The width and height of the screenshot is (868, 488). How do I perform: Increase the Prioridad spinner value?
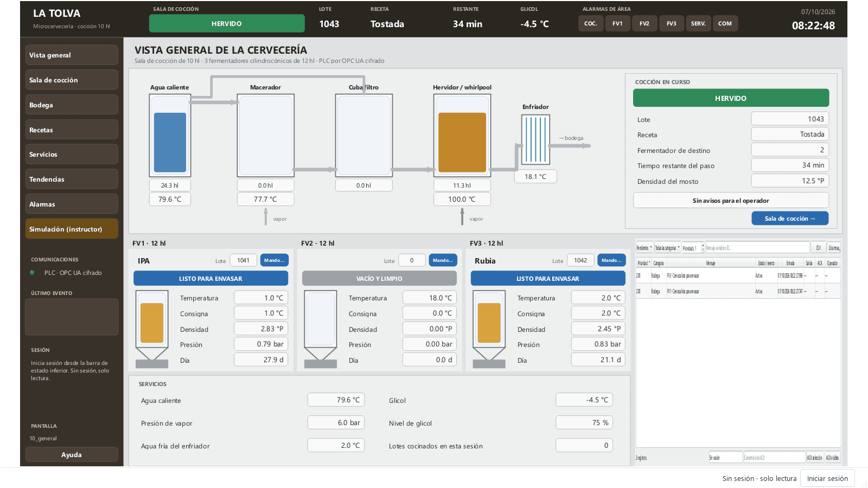[x=703, y=245]
